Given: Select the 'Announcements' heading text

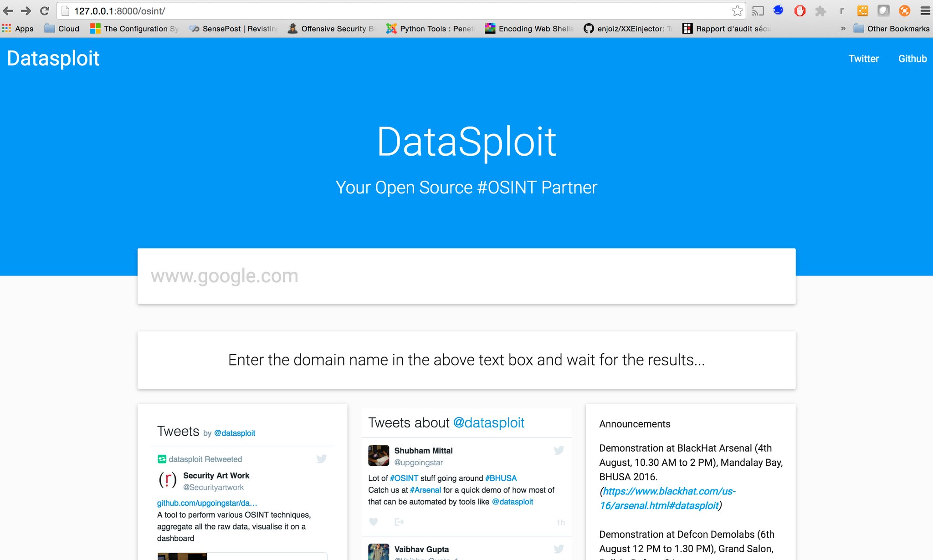Looking at the screenshot, I should pos(635,424).
